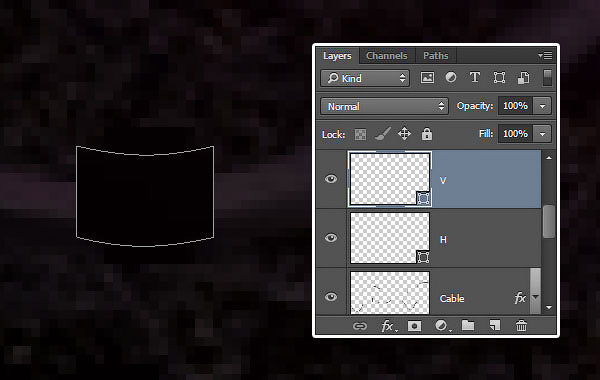The height and width of the screenshot is (380, 600).
Task: Filter for type layers icon
Action: click(x=475, y=78)
